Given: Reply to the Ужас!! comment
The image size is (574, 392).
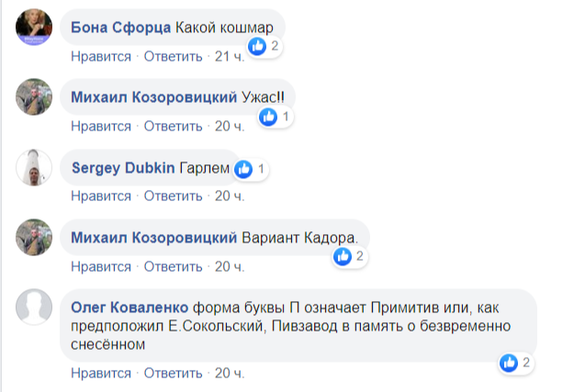Looking at the screenshot, I should tap(173, 126).
